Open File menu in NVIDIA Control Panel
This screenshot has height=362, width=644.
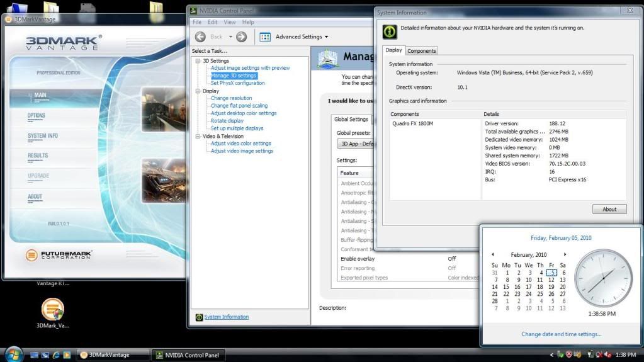pyautogui.click(x=197, y=22)
